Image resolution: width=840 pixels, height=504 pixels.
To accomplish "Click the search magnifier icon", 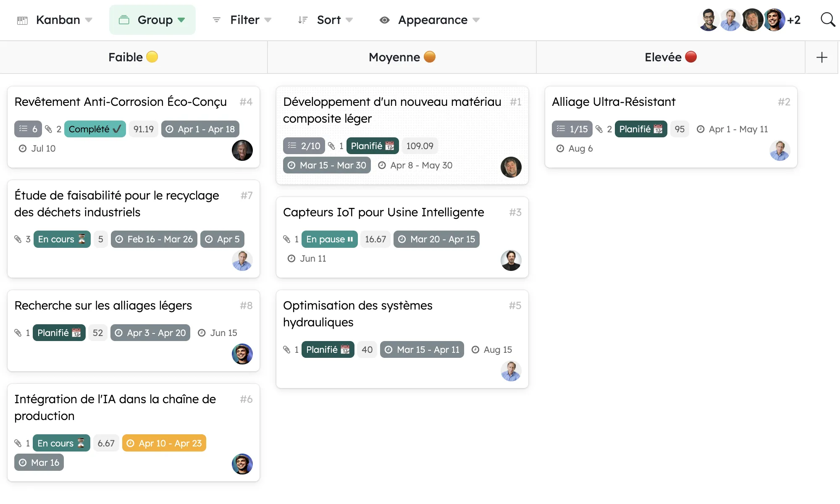I will point(827,20).
